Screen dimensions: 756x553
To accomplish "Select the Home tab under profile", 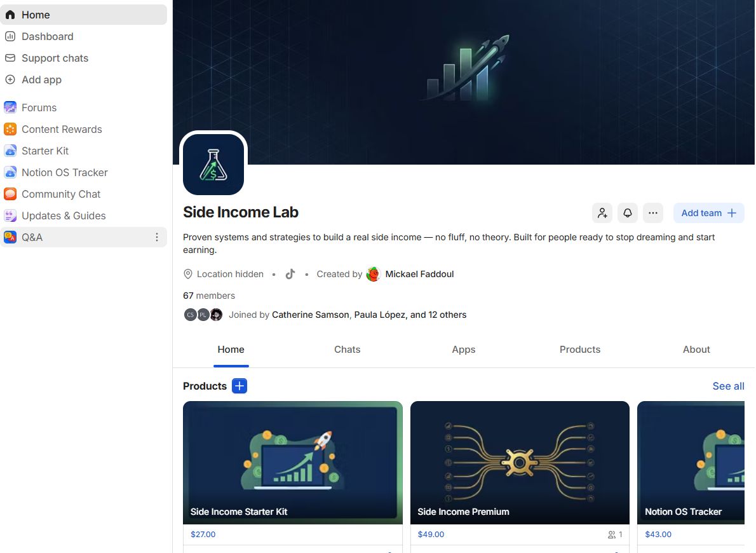I will [x=231, y=350].
